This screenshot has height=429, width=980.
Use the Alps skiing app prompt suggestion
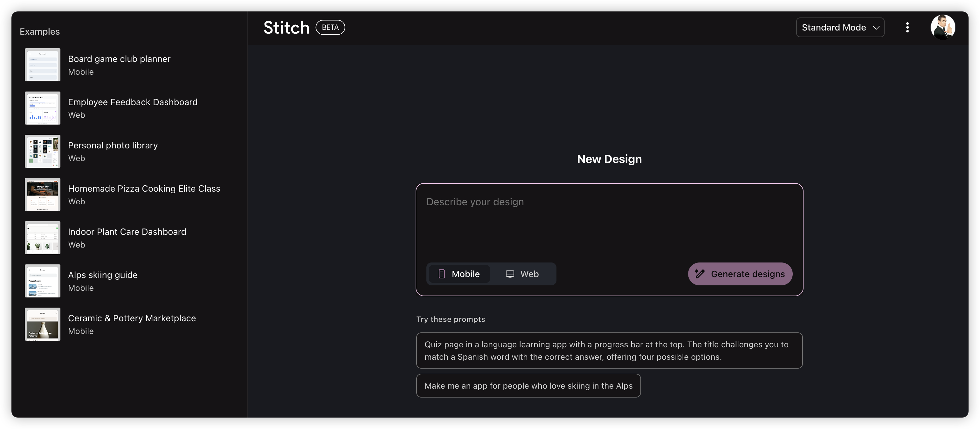pos(528,386)
